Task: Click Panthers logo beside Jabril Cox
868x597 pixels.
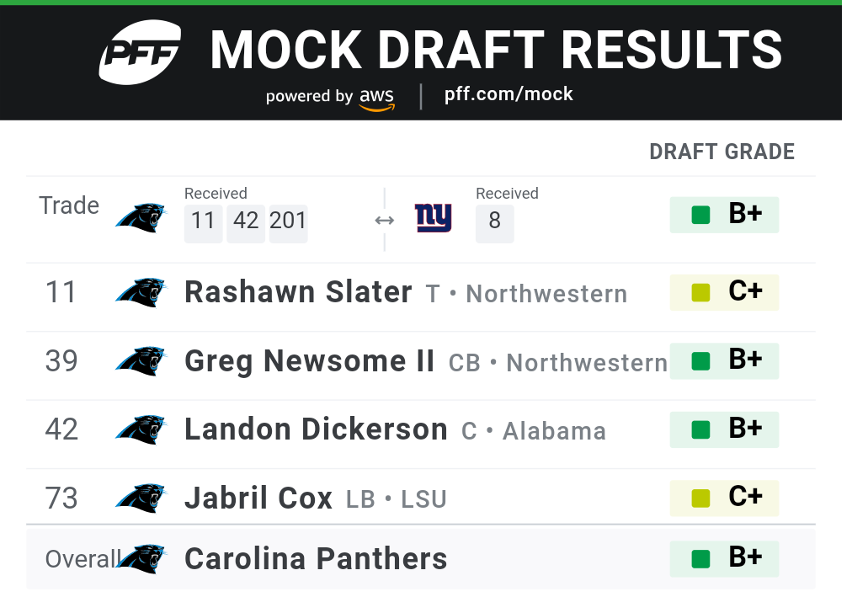Action: [141, 498]
